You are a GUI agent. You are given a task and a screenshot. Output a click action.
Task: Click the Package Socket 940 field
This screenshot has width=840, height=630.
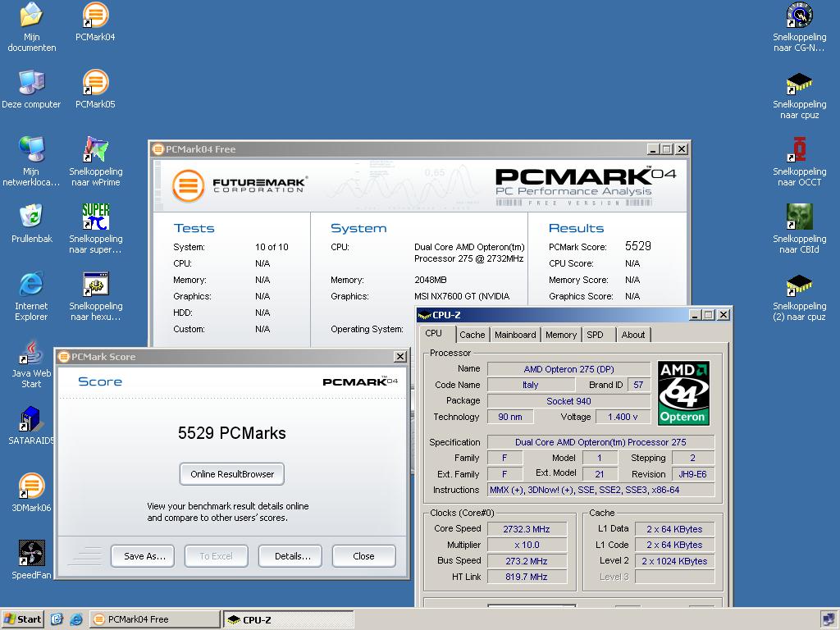coord(568,401)
